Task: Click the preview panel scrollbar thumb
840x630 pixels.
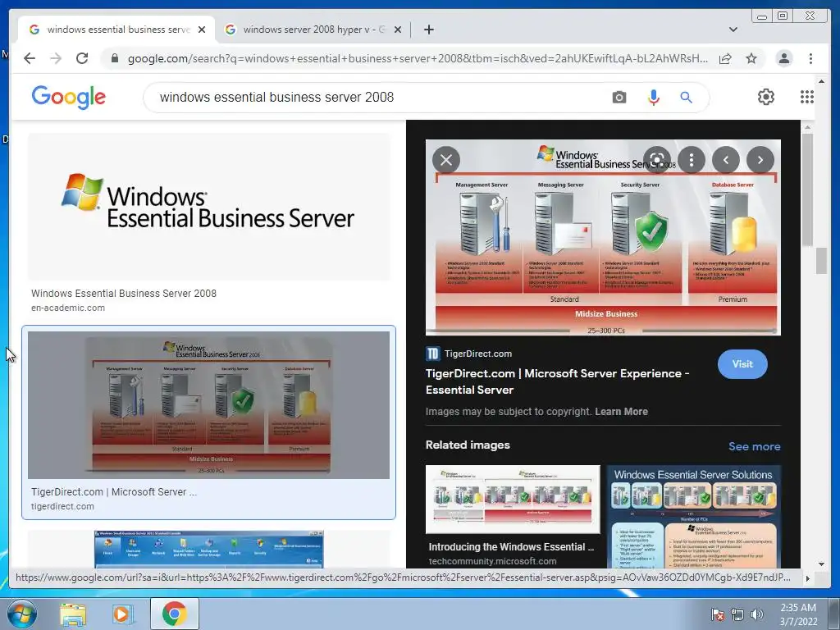Action: [807, 190]
